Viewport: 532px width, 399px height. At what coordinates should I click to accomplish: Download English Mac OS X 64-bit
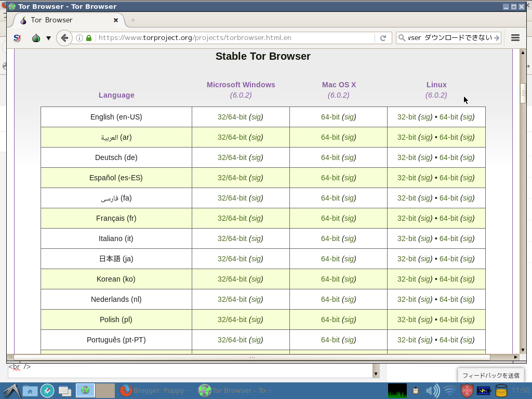click(330, 117)
